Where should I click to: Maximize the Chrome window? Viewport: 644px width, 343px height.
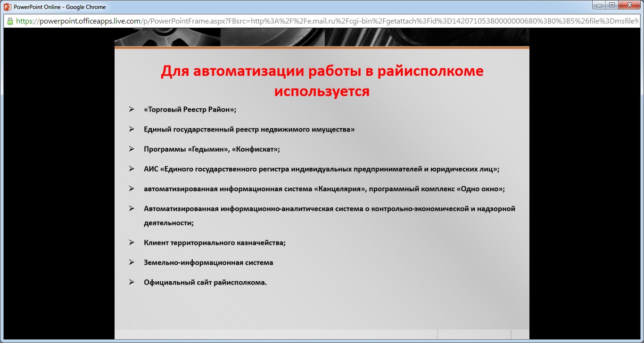pyautogui.click(x=612, y=5)
